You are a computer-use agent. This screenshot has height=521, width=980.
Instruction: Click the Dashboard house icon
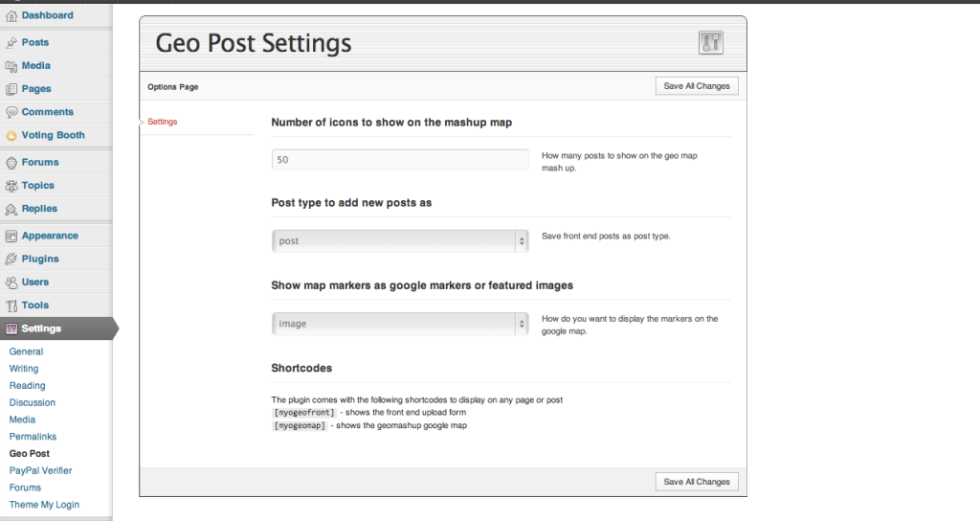(x=11, y=16)
